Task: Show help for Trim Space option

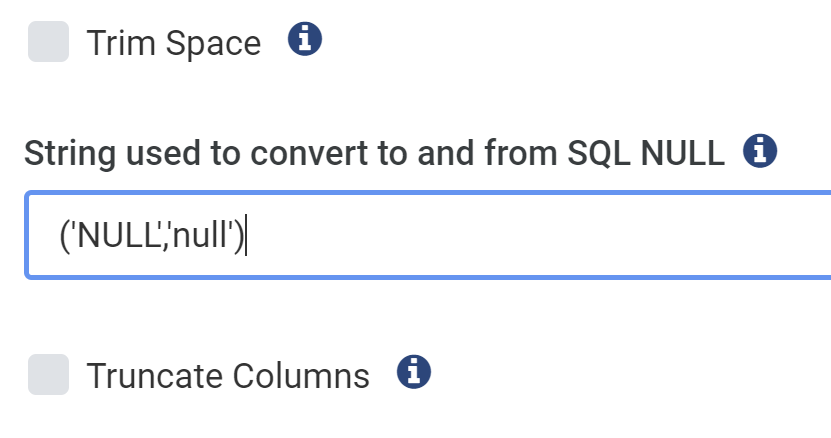Action: [305, 39]
